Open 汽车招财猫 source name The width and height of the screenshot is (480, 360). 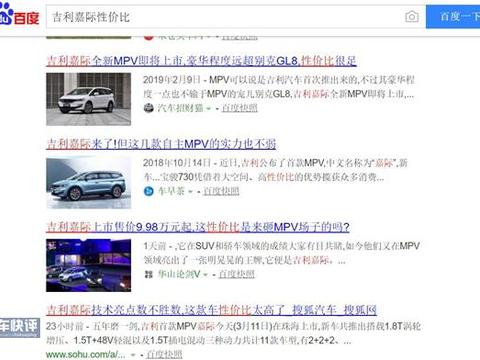coord(180,108)
